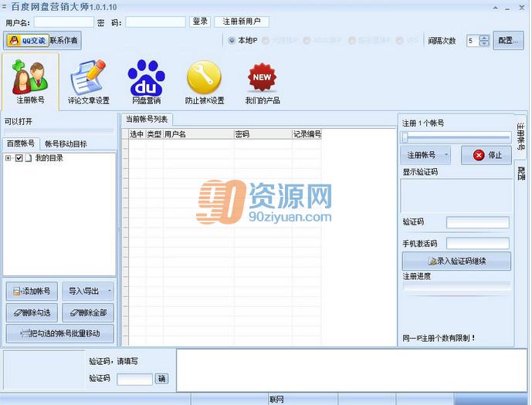Focus the 密码 login input field
Image resolution: width=532 pixels, height=405 pixels.
(156, 22)
